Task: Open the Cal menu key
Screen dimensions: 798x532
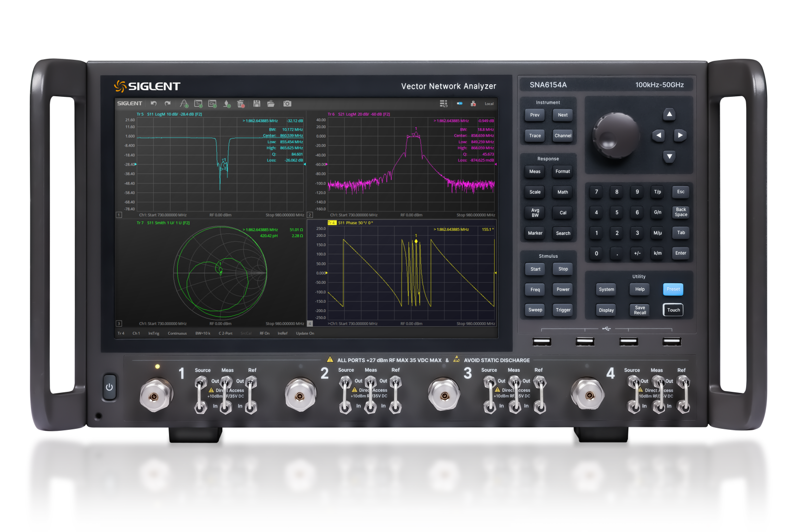Action: (x=563, y=213)
